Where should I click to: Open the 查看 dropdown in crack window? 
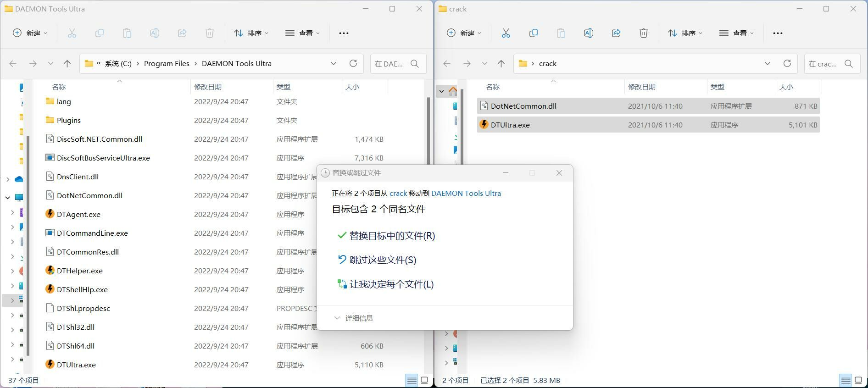pos(736,33)
